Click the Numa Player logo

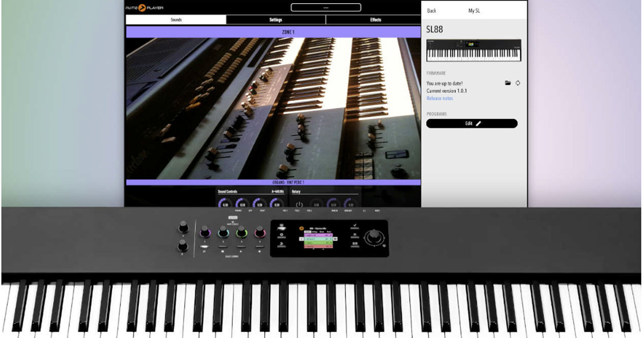click(145, 8)
